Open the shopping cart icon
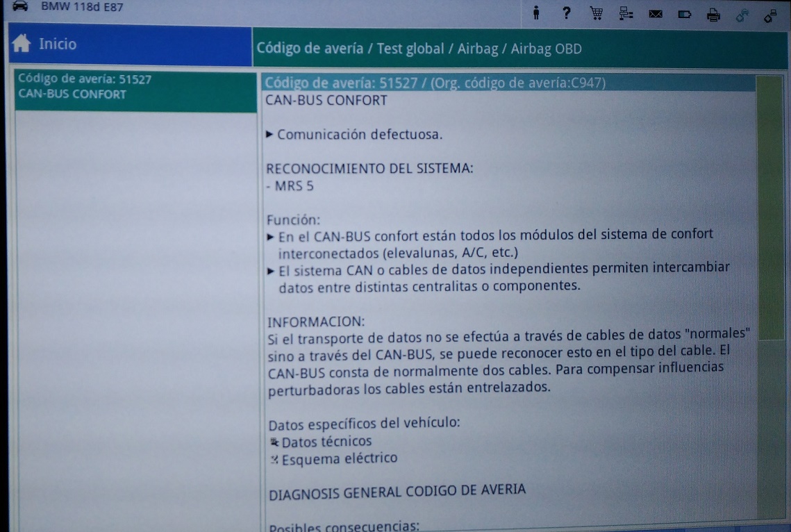The image size is (791, 532). click(x=596, y=13)
